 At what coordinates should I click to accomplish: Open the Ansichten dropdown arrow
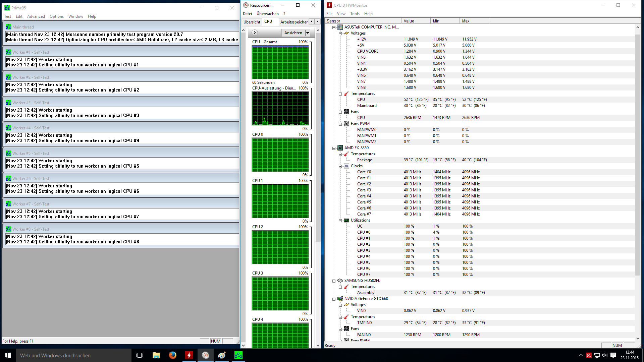tap(308, 33)
